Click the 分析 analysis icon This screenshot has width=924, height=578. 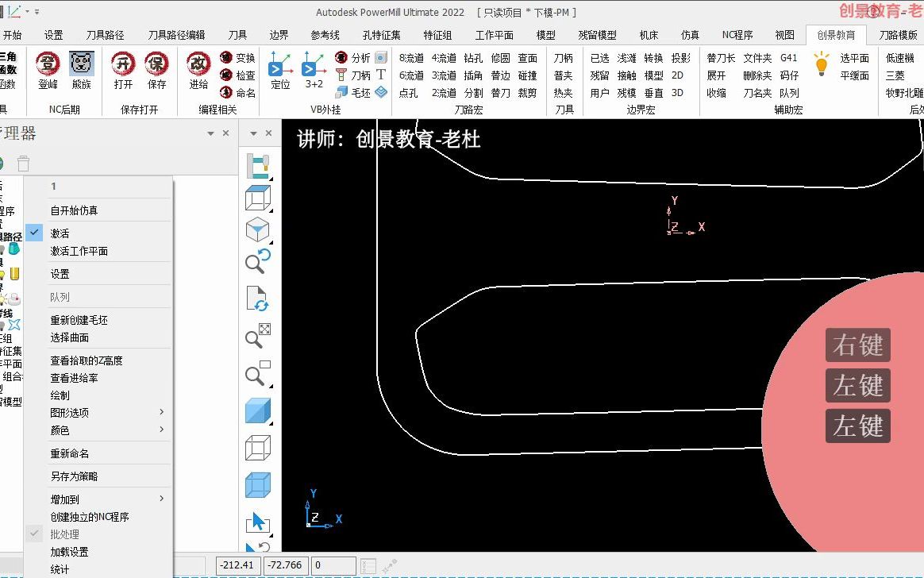point(341,57)
